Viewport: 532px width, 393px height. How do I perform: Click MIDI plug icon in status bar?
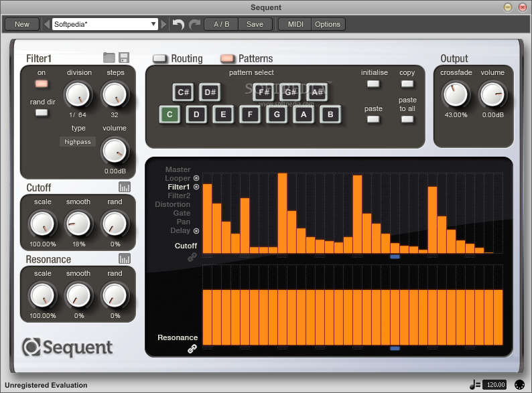click(519, 384)
